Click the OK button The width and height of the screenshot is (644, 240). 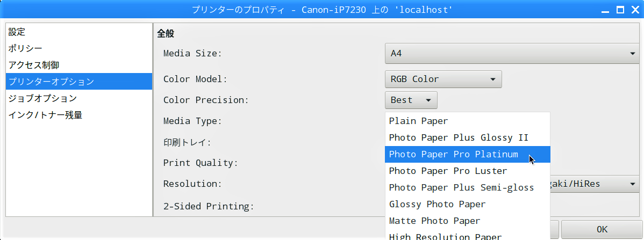(x=602, y=229)
